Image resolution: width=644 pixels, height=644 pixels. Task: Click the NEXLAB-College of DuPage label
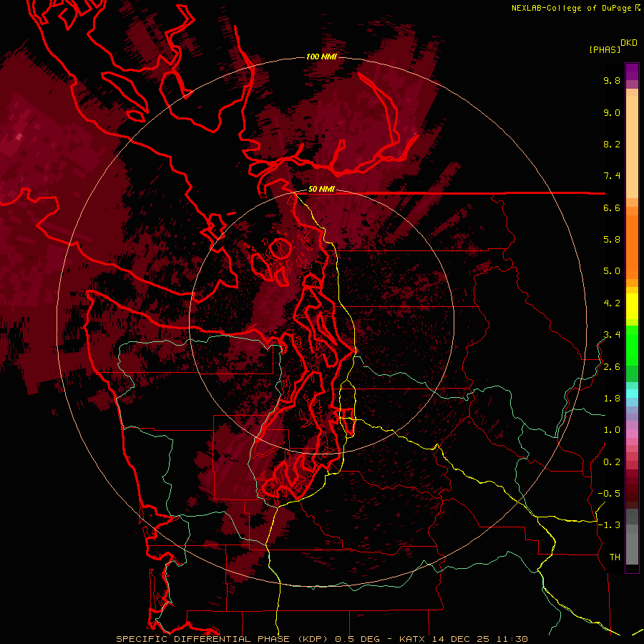[x=571, y=8]
